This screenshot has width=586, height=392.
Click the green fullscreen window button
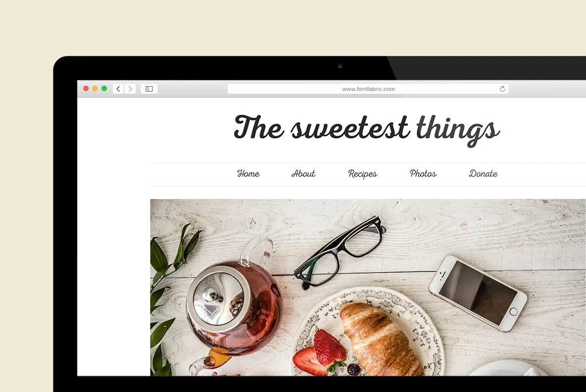(104, 89)
